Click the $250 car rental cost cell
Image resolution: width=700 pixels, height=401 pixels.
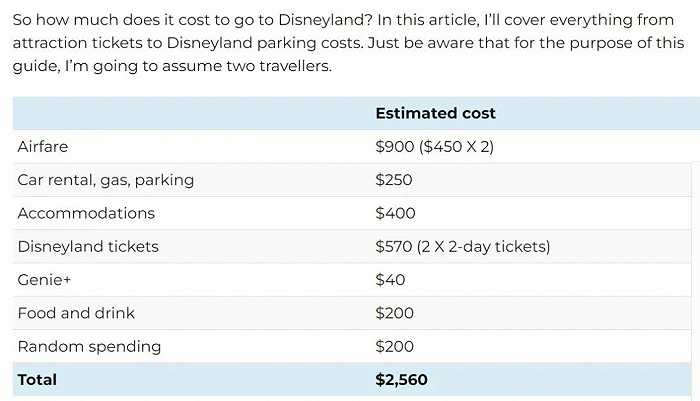coord(393,180)
